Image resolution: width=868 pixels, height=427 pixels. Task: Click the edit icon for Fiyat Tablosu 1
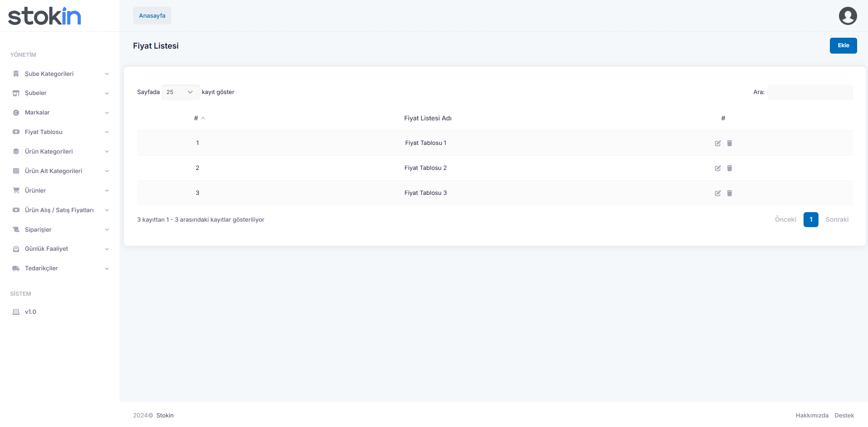pyautogui.click(x=718, y=143)
